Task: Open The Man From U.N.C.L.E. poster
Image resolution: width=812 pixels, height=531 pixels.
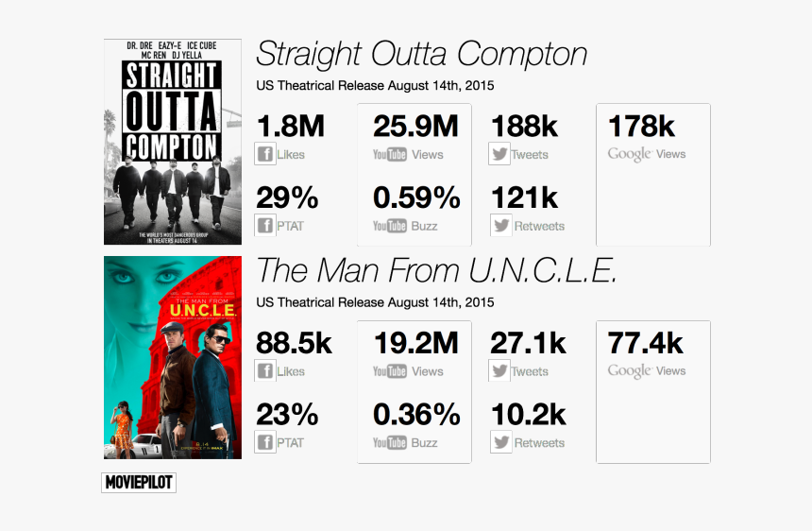Action: pyautogui.click(x=173, y=357)
